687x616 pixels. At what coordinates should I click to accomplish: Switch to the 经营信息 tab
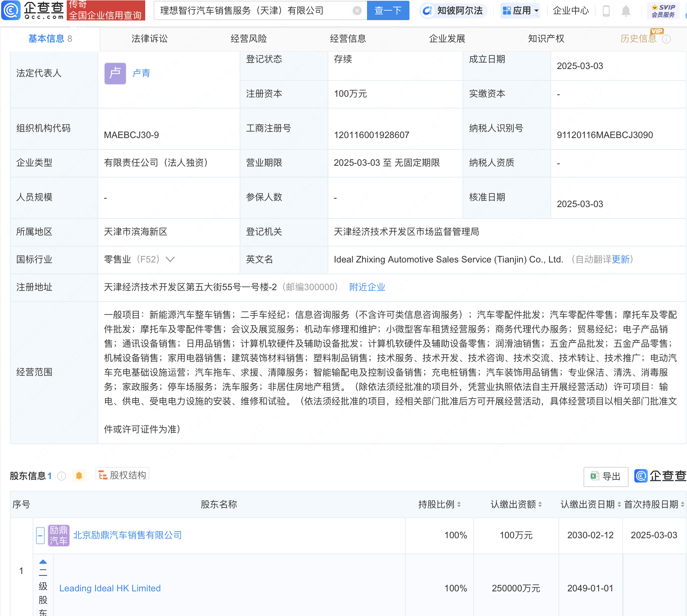[348, 39]
